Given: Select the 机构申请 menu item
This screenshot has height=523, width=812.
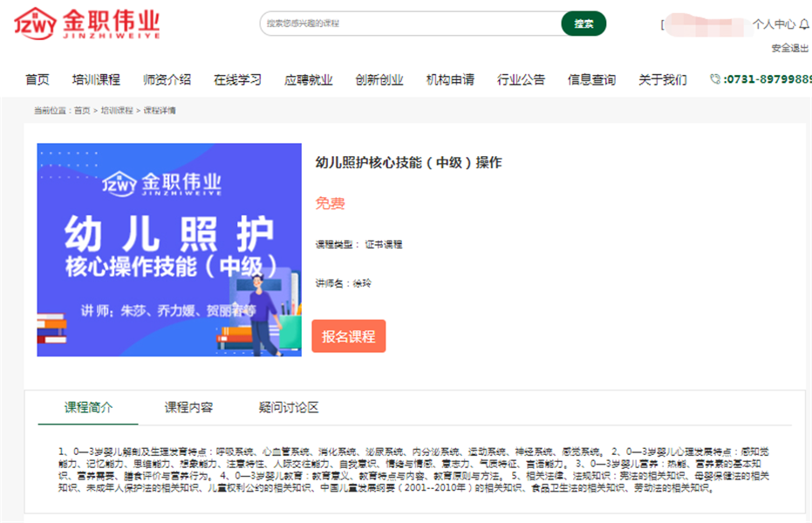Looking at the screenshot, I should tap(450, 79).
